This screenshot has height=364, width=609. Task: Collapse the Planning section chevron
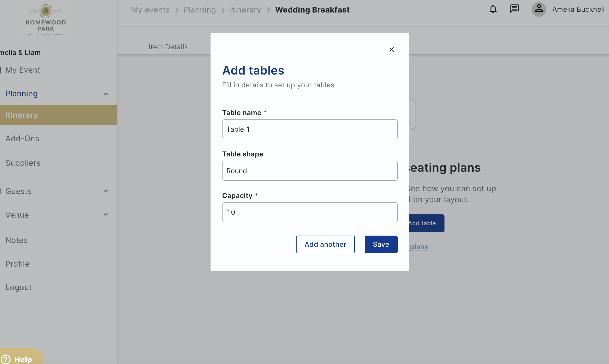coord(106,94)
